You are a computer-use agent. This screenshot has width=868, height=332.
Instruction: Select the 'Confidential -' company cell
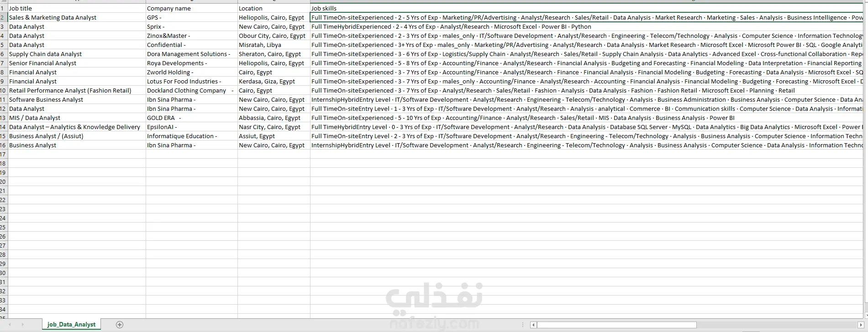click(192, 45)
